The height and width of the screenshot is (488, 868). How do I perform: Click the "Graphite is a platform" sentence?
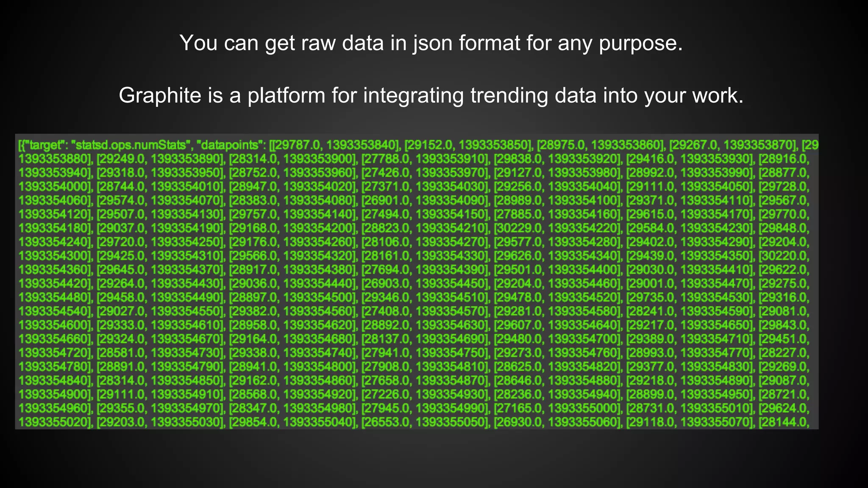point(431,95)
